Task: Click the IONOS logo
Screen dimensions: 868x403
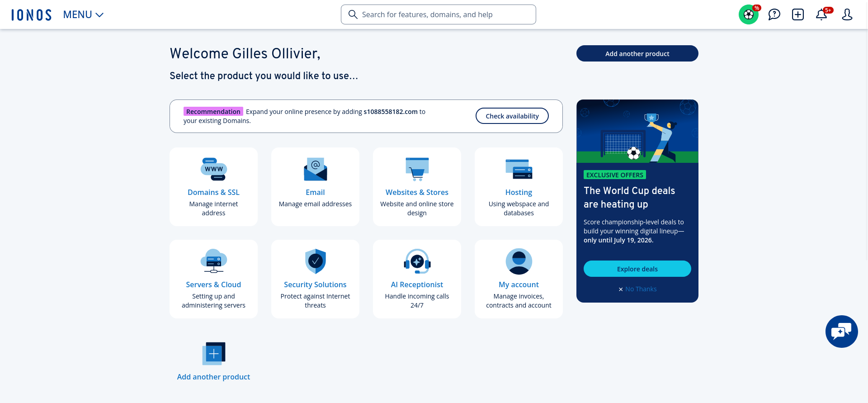Action: point(31,15)
